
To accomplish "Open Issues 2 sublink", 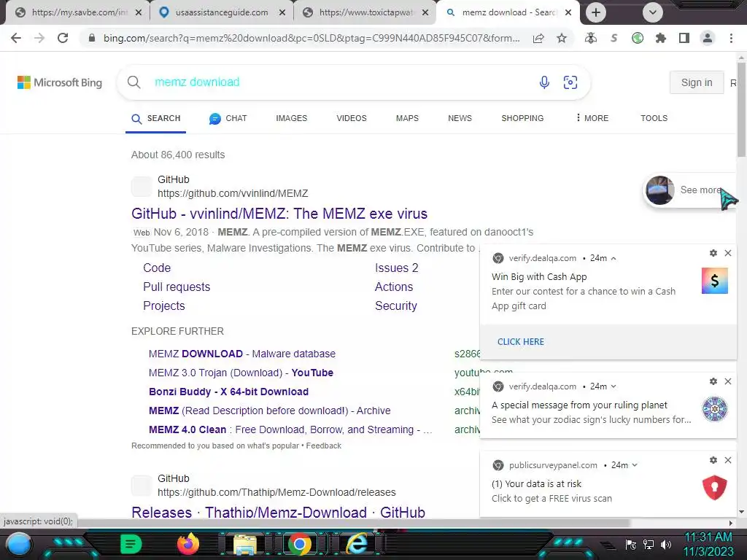I will (396, 268).
